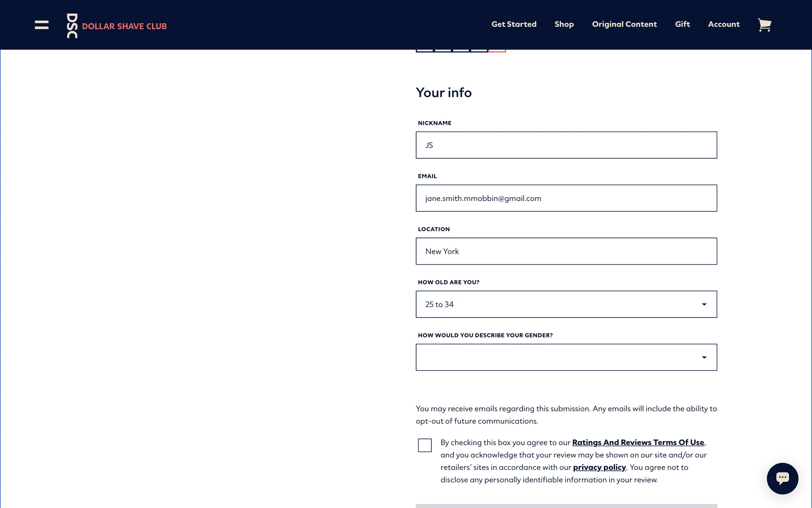Check the terms of use agreement box
The image size is (812, 508).
pyautogui.click(x=425, y=445)
